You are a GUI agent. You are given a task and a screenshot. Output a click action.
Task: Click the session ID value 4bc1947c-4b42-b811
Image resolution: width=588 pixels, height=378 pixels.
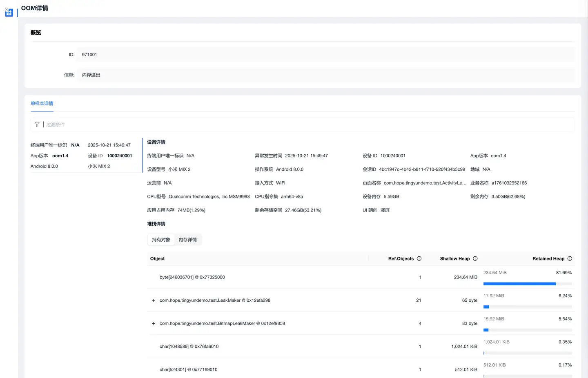pyautogui.click(x=422, y=169)
